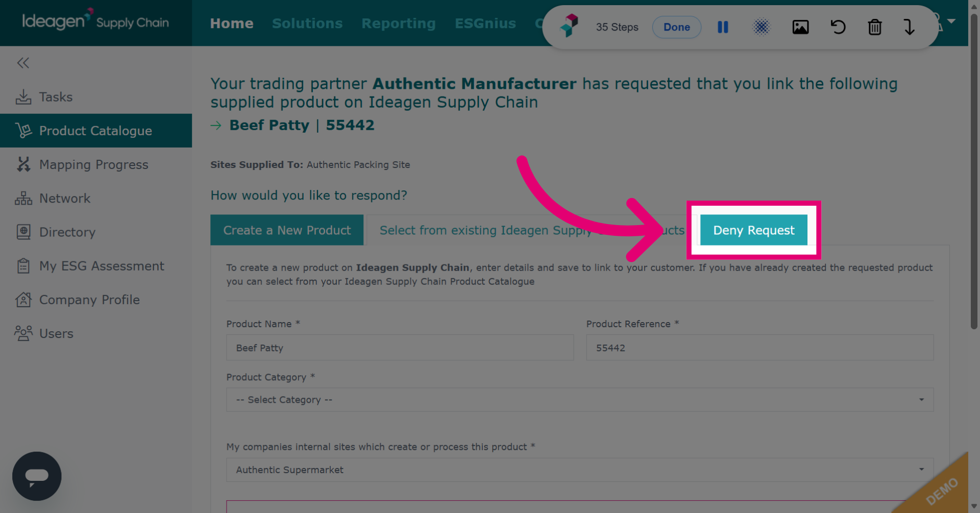Viewport: 980px width, 513px height.
Task: Open Product Catalogue in the sidebar
Action: tap(96, 131)
